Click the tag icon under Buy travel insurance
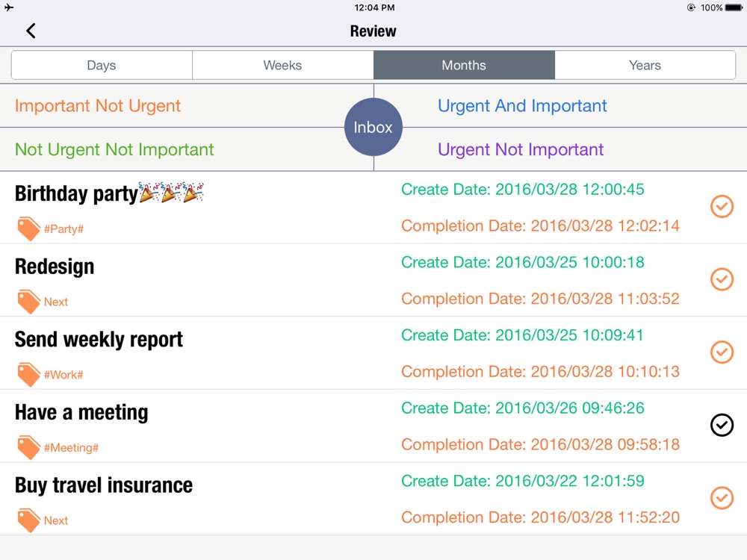 tap(28, 520)
